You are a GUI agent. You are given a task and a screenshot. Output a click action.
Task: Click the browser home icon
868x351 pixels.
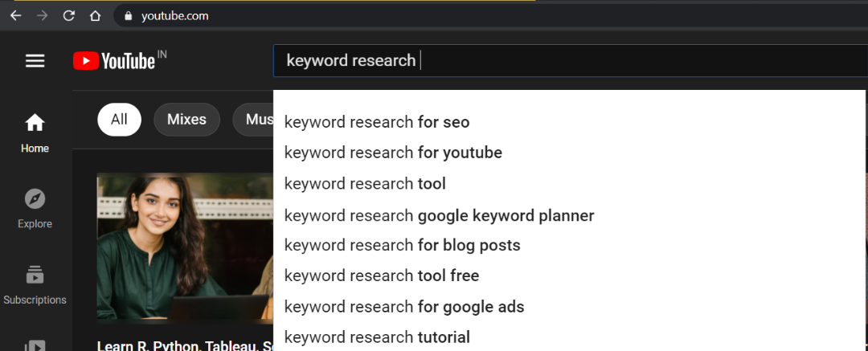[x=95, y=15]
